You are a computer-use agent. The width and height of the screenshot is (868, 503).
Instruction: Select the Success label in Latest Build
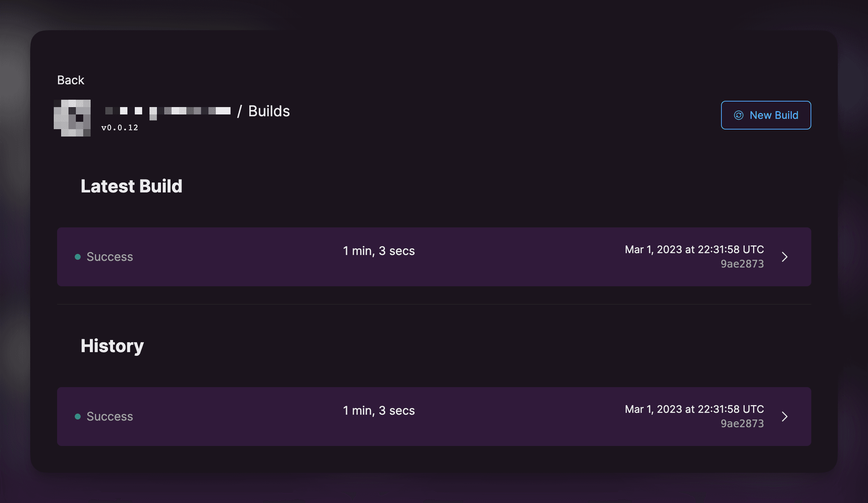point(110,257)
